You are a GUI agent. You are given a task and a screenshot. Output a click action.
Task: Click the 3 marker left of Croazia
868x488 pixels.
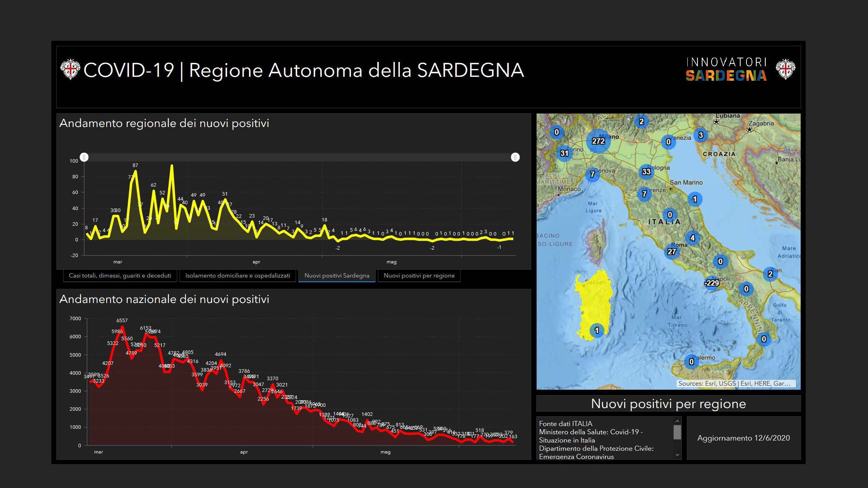701,135
